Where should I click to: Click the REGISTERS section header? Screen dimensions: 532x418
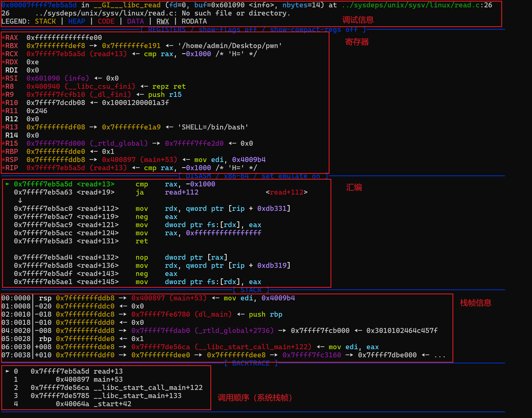[167, 29]
